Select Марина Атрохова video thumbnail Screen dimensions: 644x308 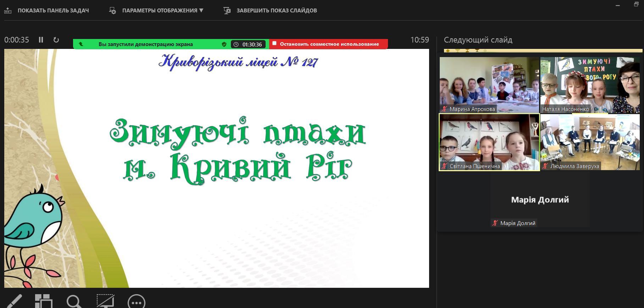point(489,85)
